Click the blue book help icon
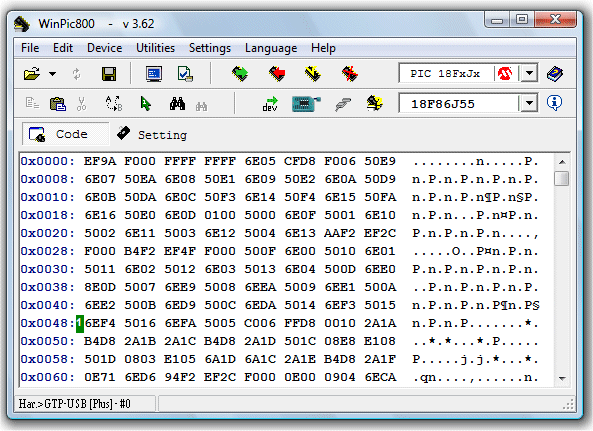The width and height of the screenshot is (593, 431). click(x=555, y=74)
